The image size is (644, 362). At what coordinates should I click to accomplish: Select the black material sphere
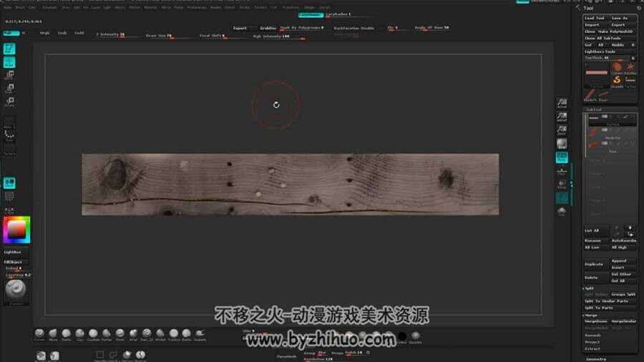pyautogui.click(x=402, y=337)
